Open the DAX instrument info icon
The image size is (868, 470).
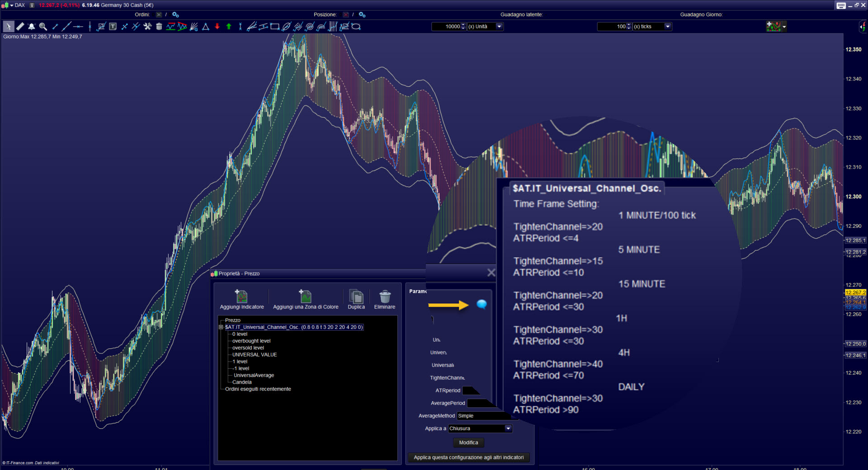point(32,5)
